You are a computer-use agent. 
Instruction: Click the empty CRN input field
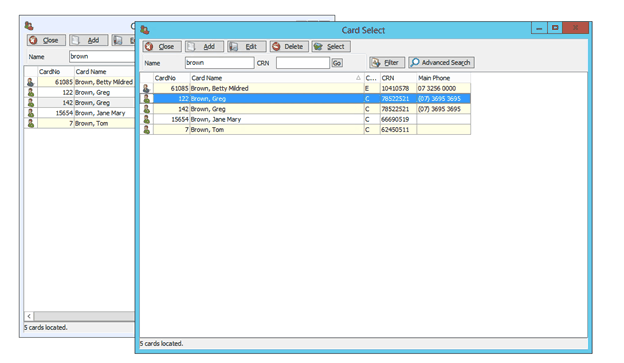303,63
